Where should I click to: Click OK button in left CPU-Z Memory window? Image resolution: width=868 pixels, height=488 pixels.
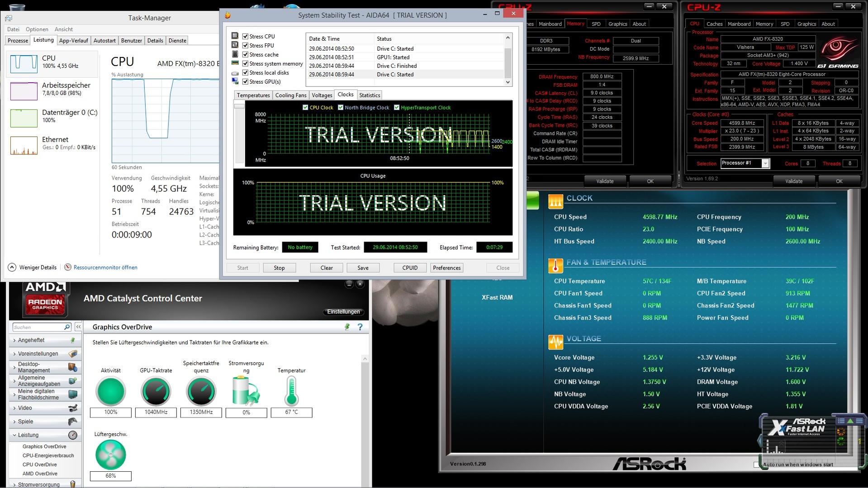(650, 181)
